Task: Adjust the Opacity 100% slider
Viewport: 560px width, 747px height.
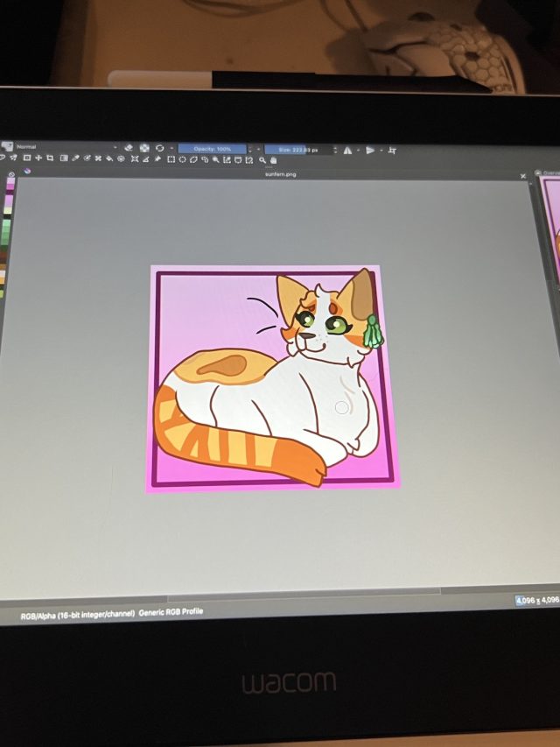Action: [x=213, y=149]
